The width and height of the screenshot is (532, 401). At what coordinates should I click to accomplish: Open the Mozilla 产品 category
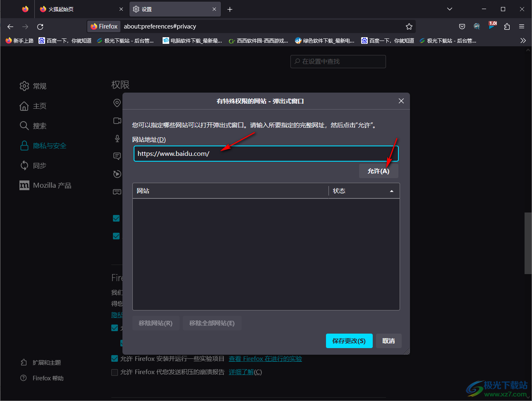[x=46, y=185]
